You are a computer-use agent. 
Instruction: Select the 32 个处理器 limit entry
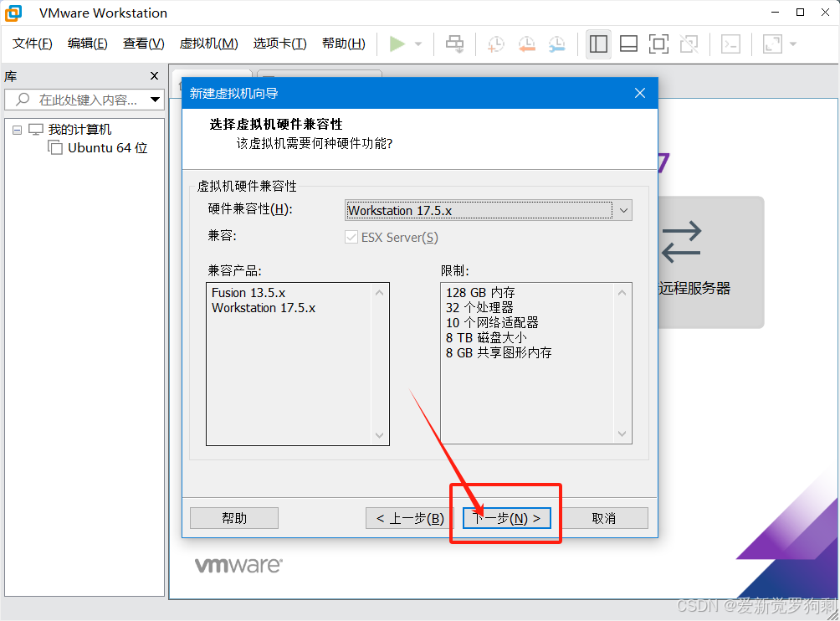tap(479, 307)
